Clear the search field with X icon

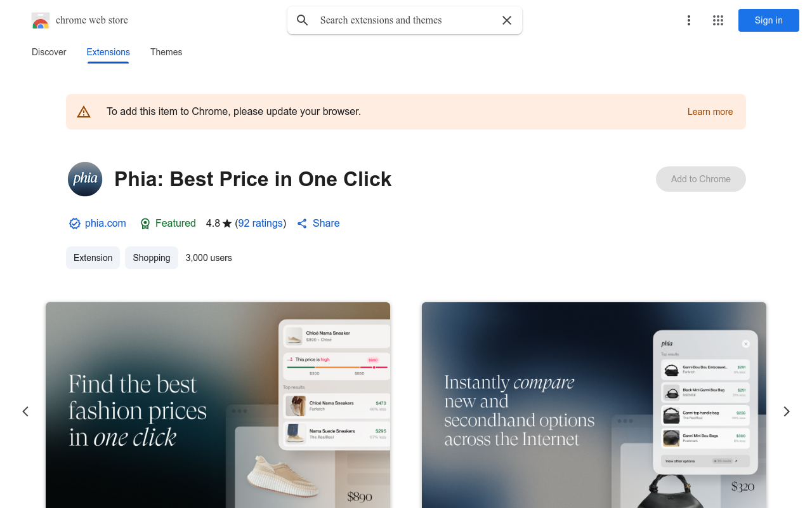pos(507,20)
